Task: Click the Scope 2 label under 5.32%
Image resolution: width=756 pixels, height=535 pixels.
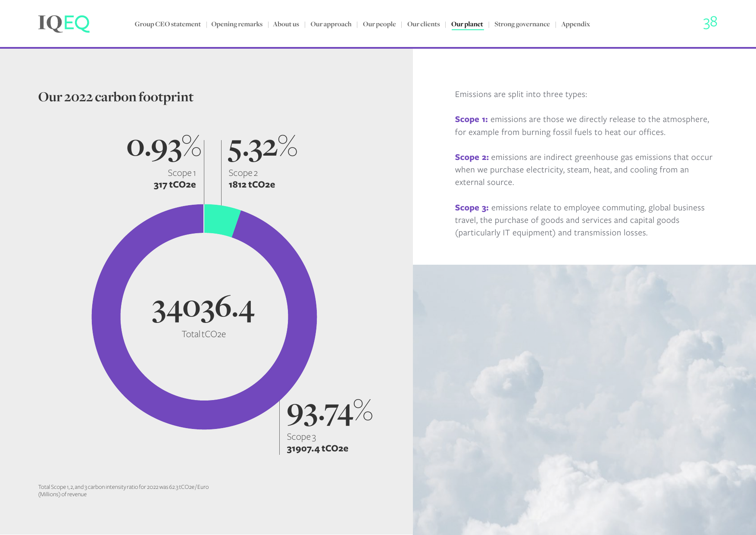Action: (x=243, y=173)
